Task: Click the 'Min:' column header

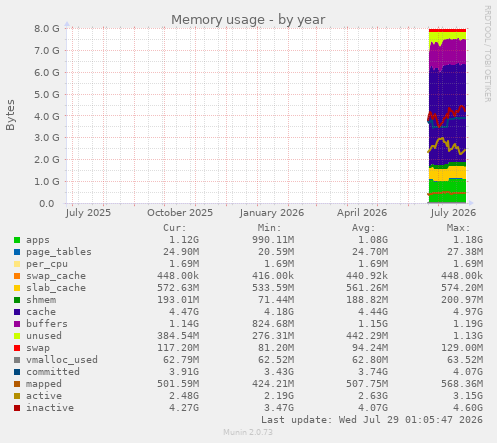Action: pos(269,228)
